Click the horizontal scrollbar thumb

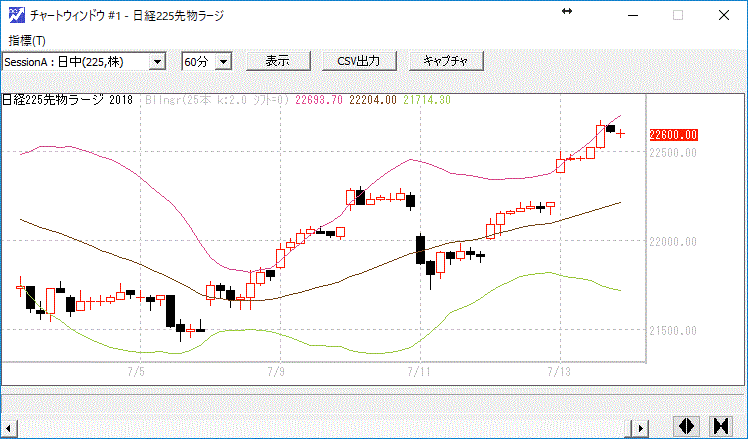(629, 428)
